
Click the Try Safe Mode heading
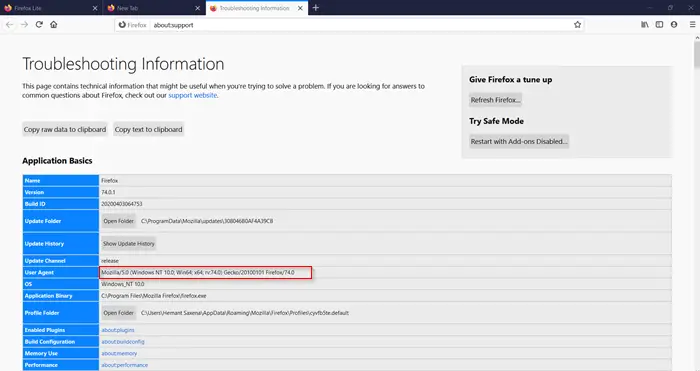[x=496, y=121]
